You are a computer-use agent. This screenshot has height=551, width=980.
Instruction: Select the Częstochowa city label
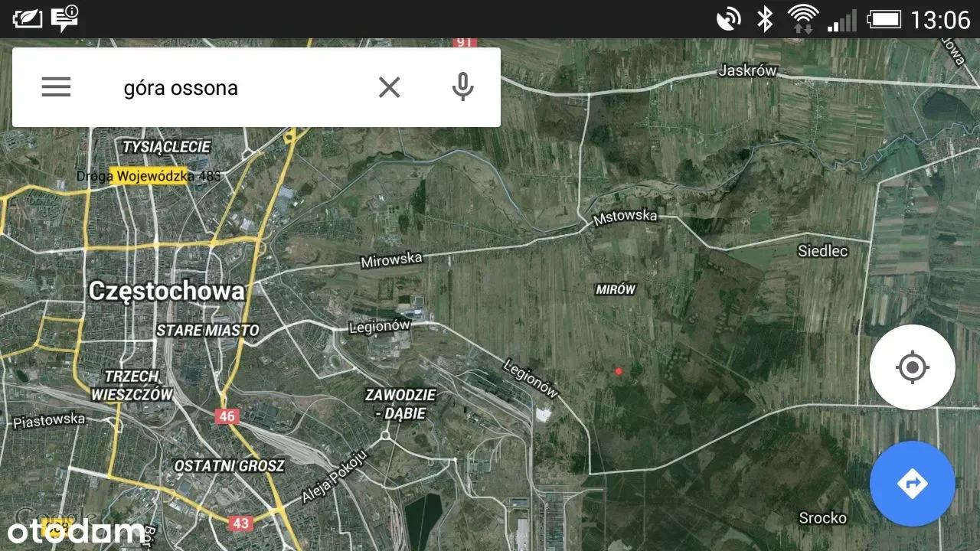(x=166, y=291)
